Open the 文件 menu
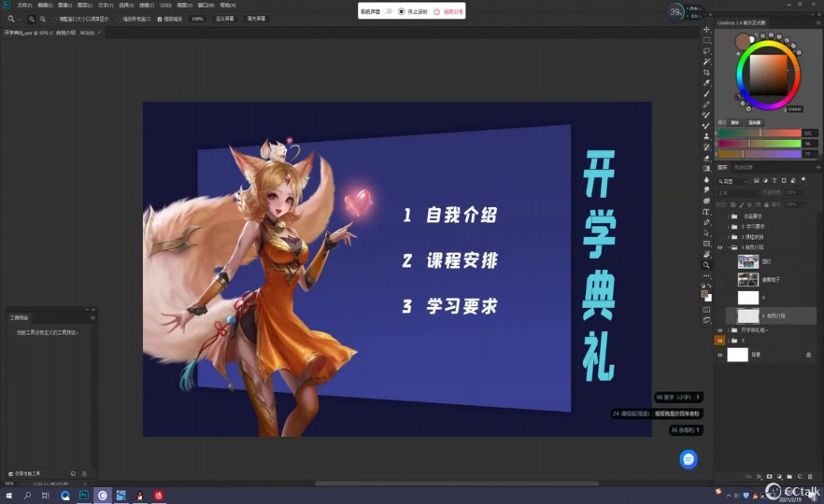The image size is (824, 504). pos(24,6)
